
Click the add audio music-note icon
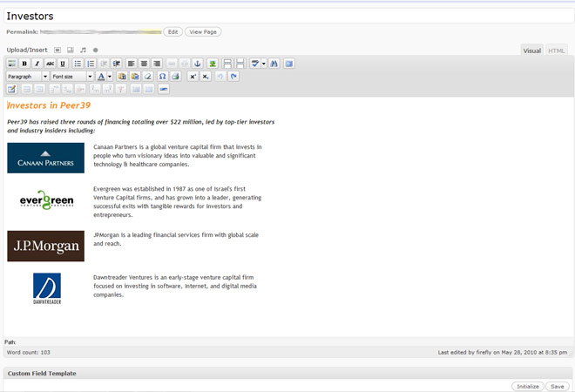84,50
